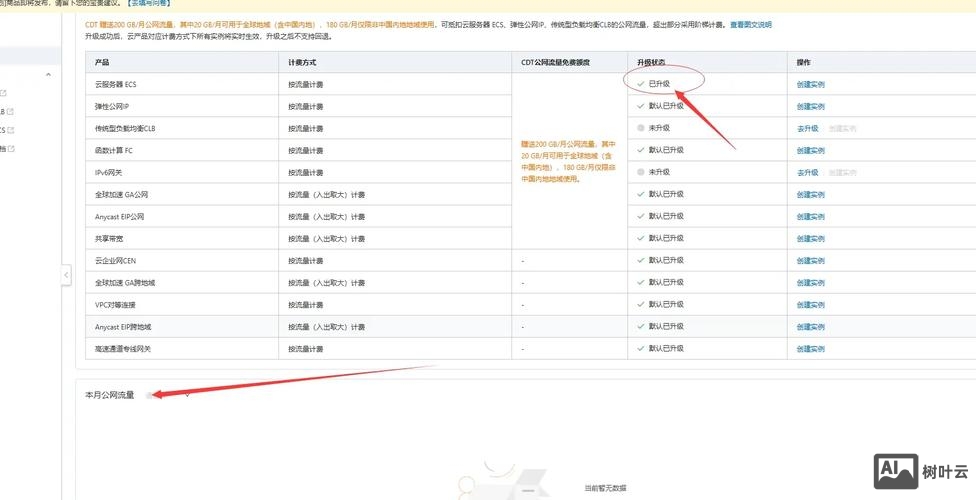Click 创建实例 for 共享带宽
Screen dimensions: 976x500
tap(810, 238)
